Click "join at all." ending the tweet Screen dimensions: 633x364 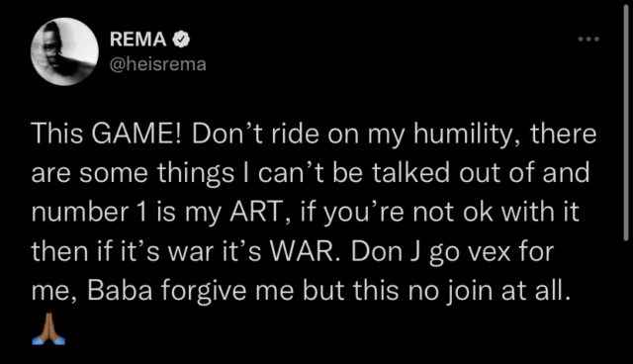click(x=508, y=292)
